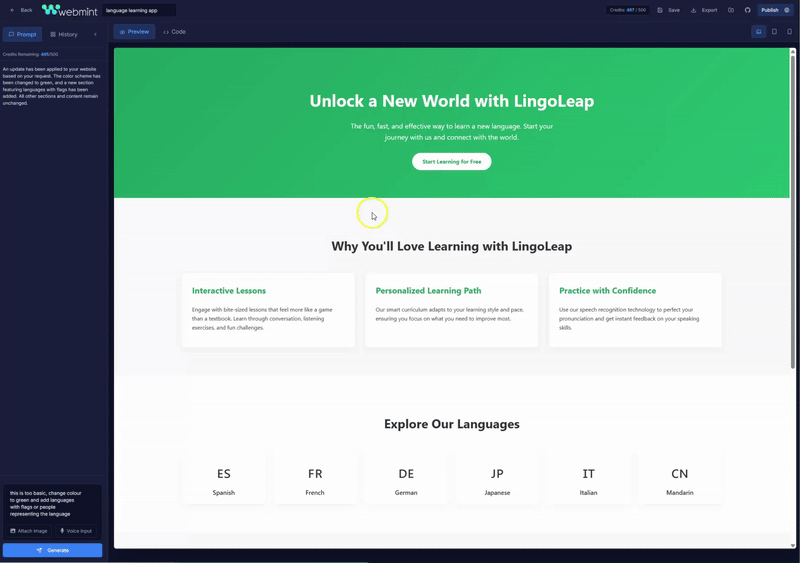
Task: Click the GitHub icon in top bar
Action: [747, 10]
